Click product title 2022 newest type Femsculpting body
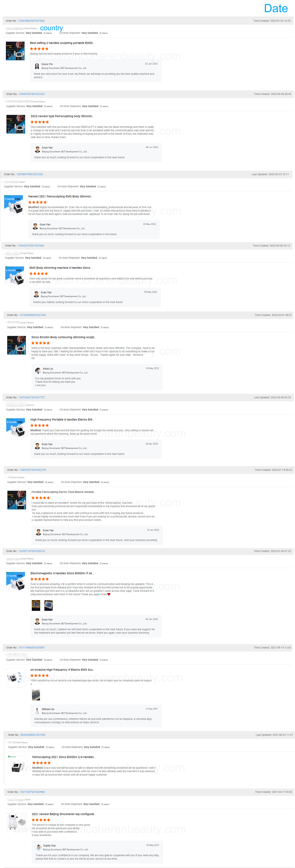The image size is (295, 868). pos(62,116)
